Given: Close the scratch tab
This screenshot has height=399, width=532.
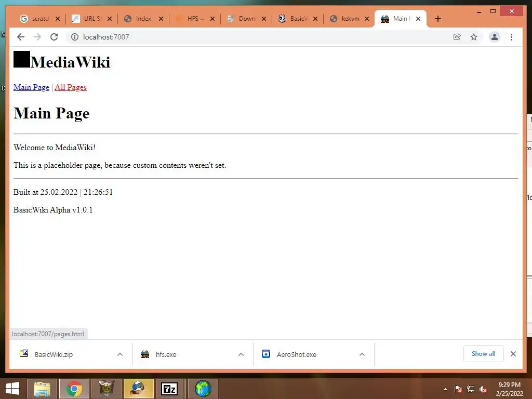Looking at the screenshot, I should (58, 19).
